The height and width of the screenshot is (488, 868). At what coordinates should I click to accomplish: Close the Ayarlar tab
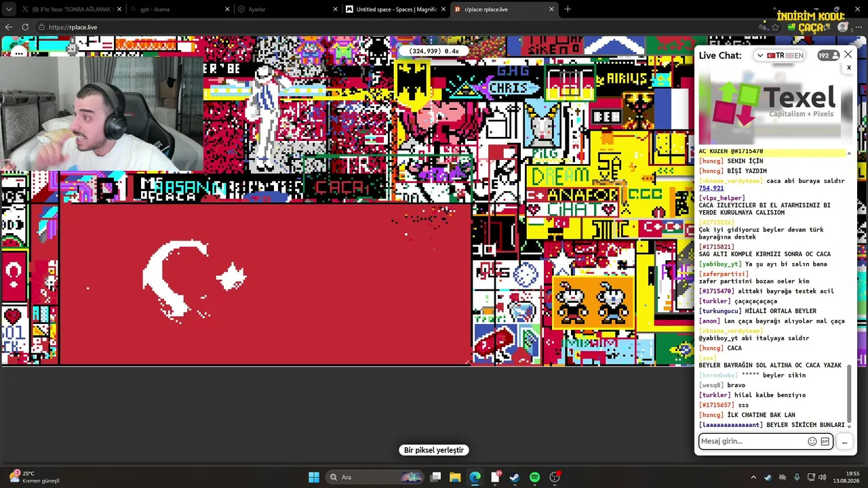pyautogui.click(x=336, y=9)
